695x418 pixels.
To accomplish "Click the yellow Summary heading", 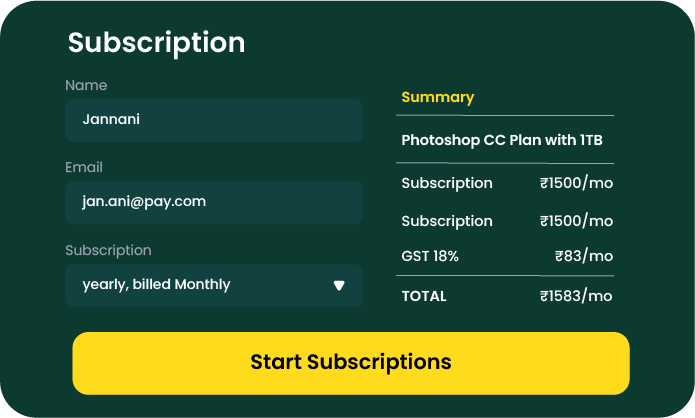I will tap(437, 97).
